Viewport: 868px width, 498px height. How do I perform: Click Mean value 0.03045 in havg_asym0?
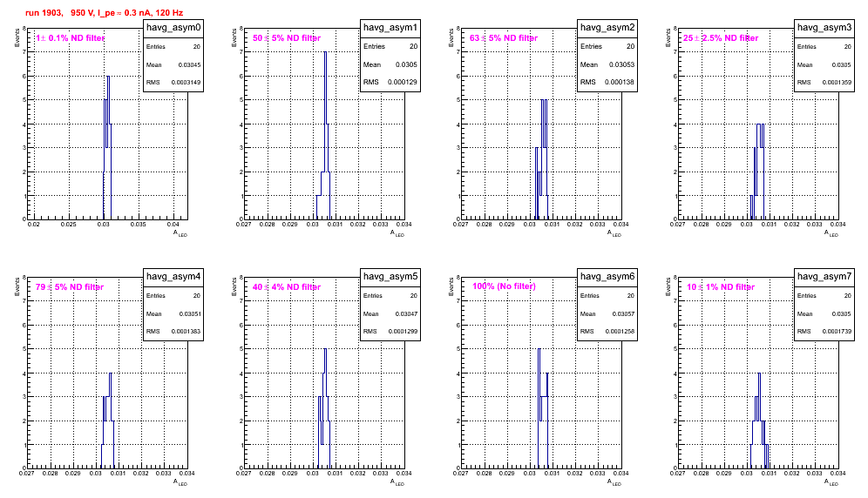pyautogui.click(x=189, y=64)
